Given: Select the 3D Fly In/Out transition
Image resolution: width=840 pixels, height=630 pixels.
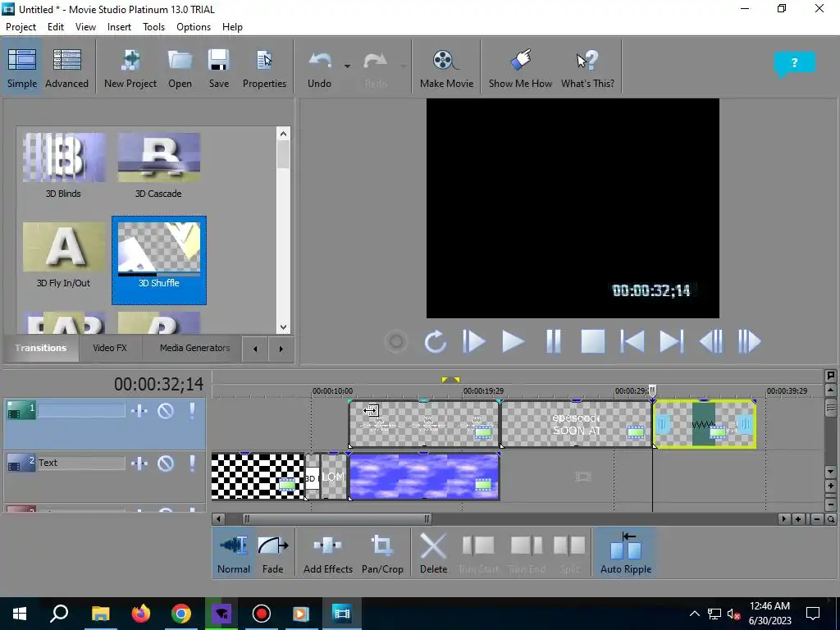Looking at the screenshot, I should click(x=63, y=255).
